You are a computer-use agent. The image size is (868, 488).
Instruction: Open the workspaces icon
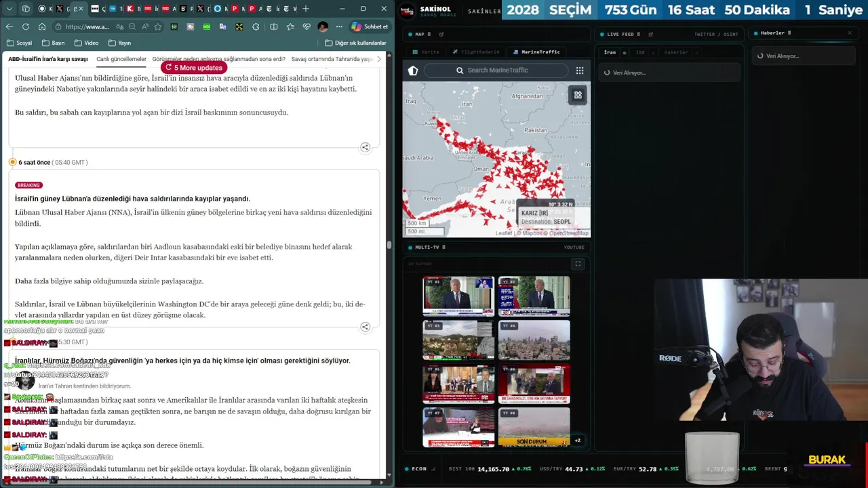coord(26,9)
